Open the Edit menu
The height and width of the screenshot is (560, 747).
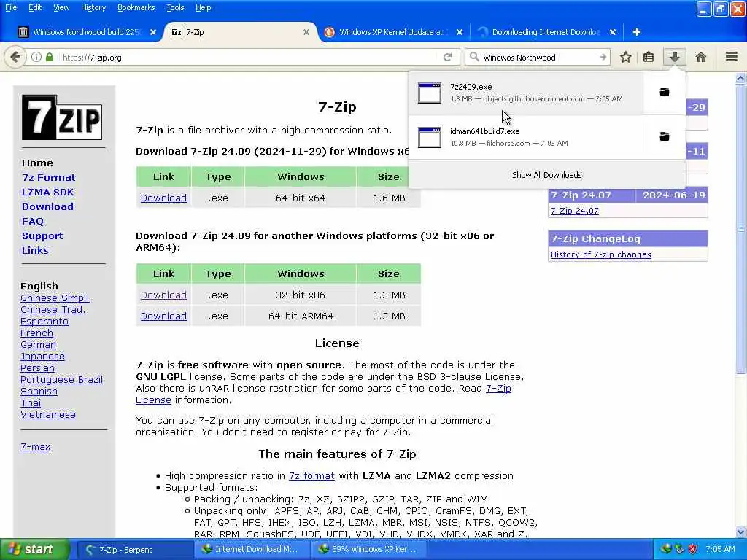35,7
